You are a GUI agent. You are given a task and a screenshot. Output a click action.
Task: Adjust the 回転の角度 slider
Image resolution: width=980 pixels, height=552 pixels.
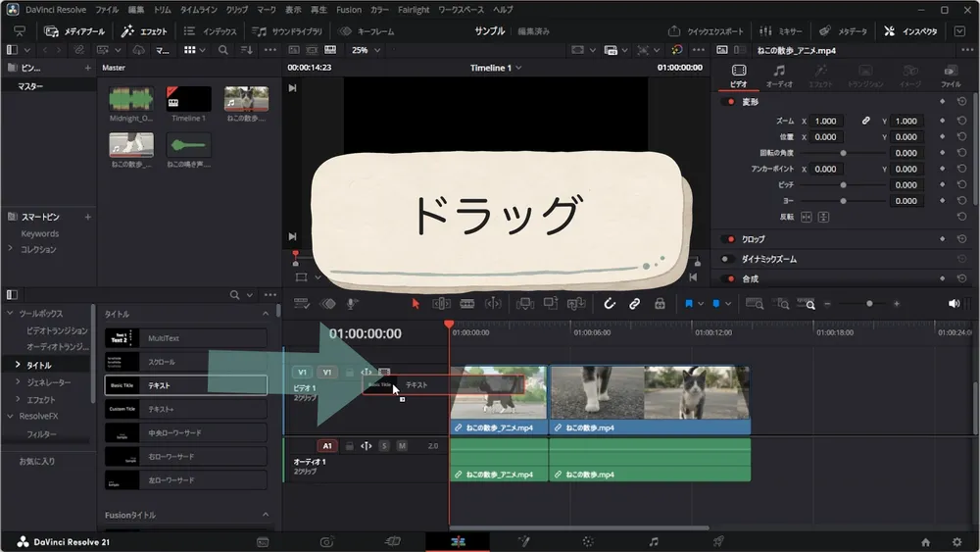(x=843, y=153)
